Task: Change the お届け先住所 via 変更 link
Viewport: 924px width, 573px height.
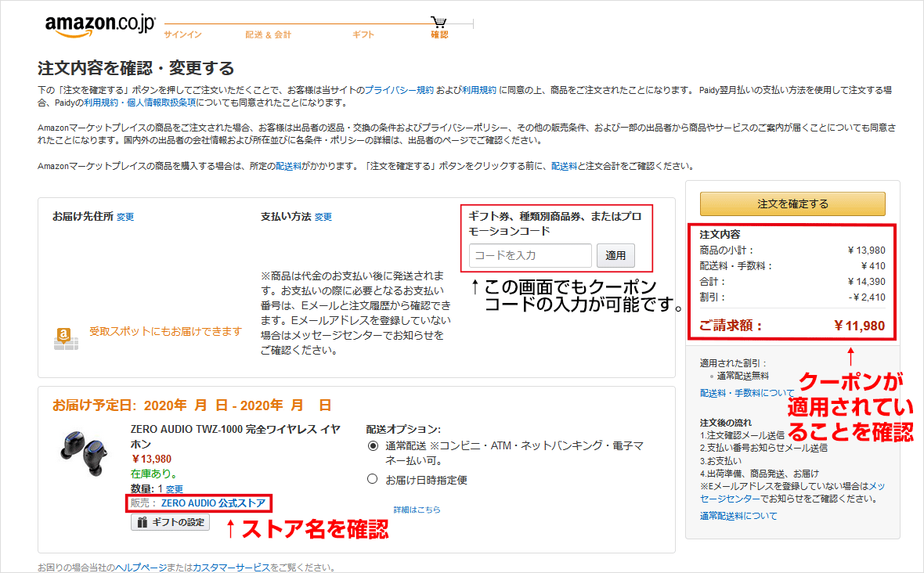Action: tap(125, 218)
